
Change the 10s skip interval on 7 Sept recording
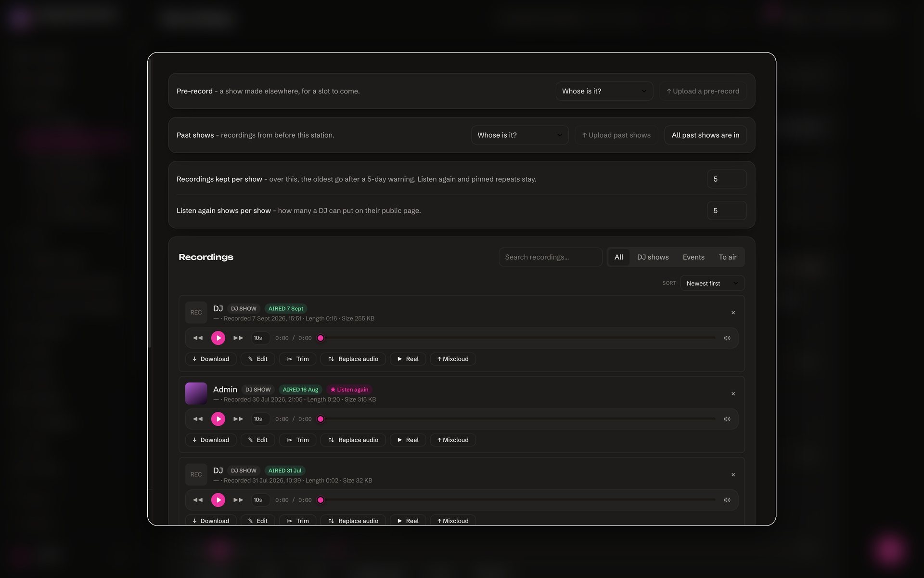click(260, 338)
